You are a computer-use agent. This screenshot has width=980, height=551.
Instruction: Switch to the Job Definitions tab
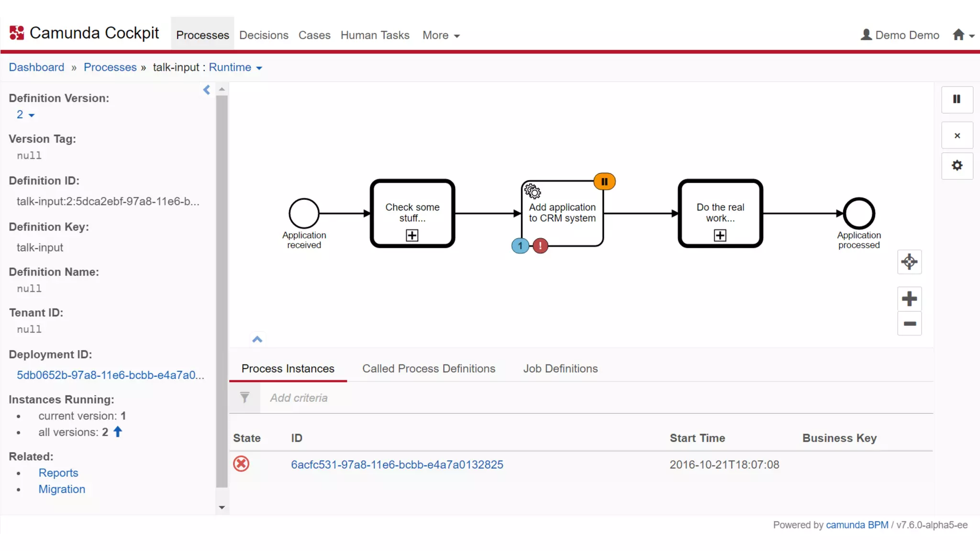point(560,369)
